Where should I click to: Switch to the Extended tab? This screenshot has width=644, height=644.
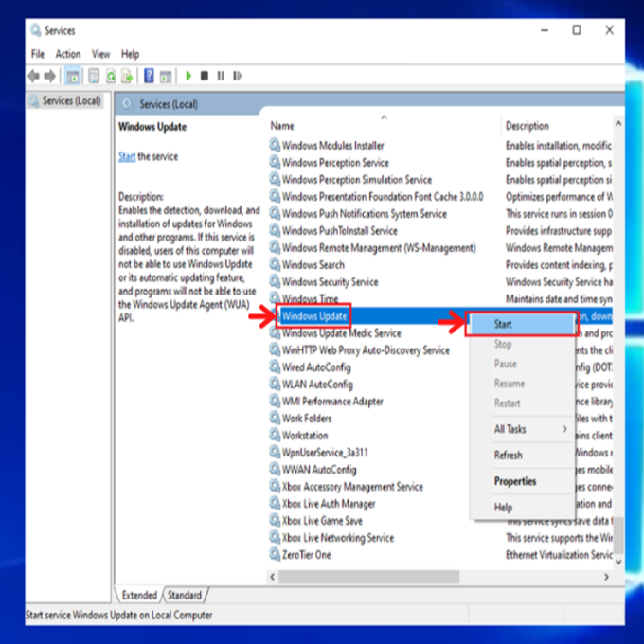pos(139,595)
